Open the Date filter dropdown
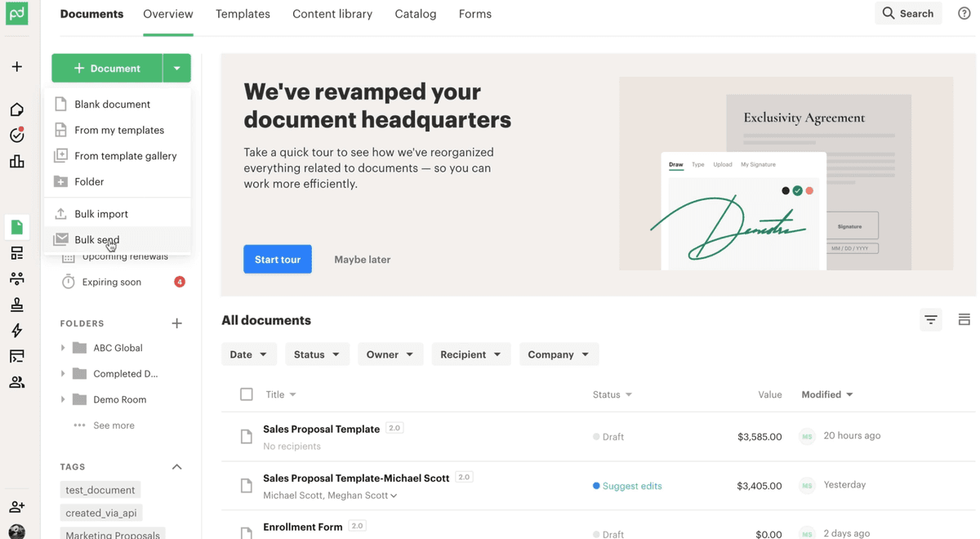Screen dimensions: 980x539 point(248,354)
